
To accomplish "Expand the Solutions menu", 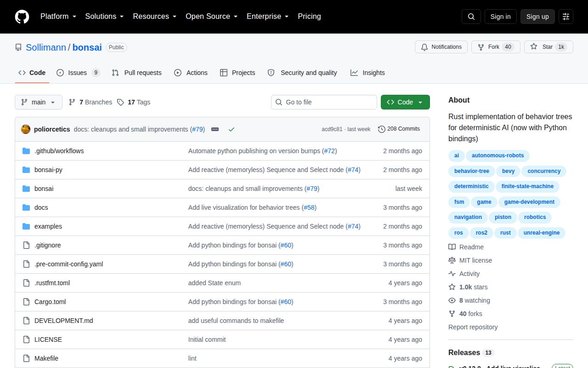I will pos(105,17).
